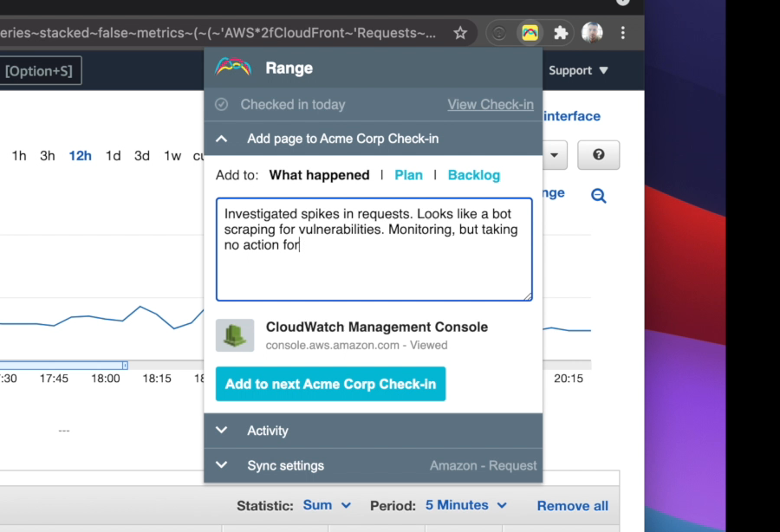This screenshot has height=532, width=780.
Task: Set graph time range to 3d
Action: click(x=142, y=156)
